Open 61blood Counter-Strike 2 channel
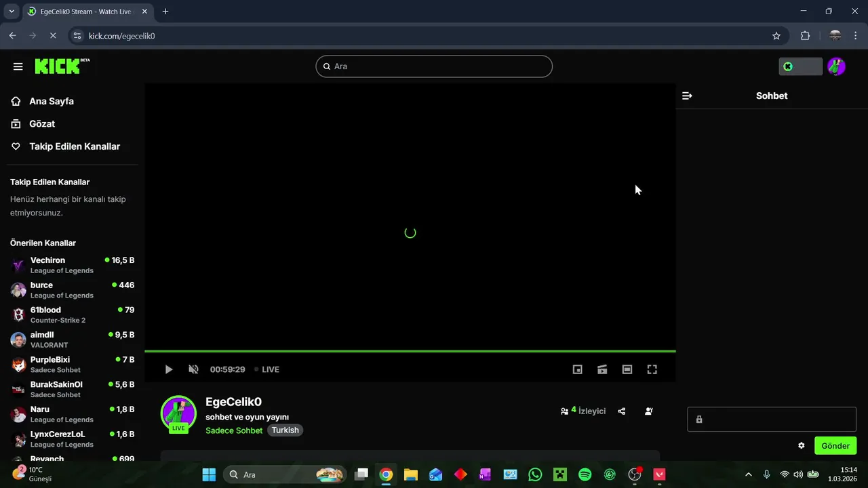The height and width of the screenshot is (488, 868). pos(73,314)
